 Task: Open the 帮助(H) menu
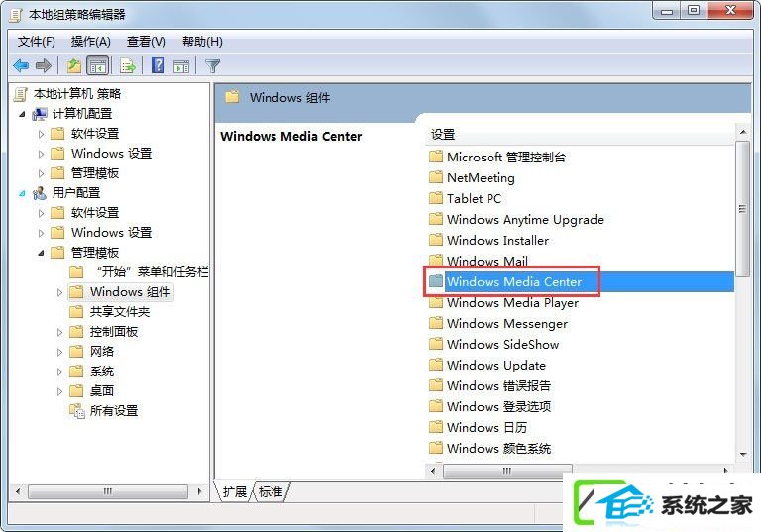click(202, 42)
